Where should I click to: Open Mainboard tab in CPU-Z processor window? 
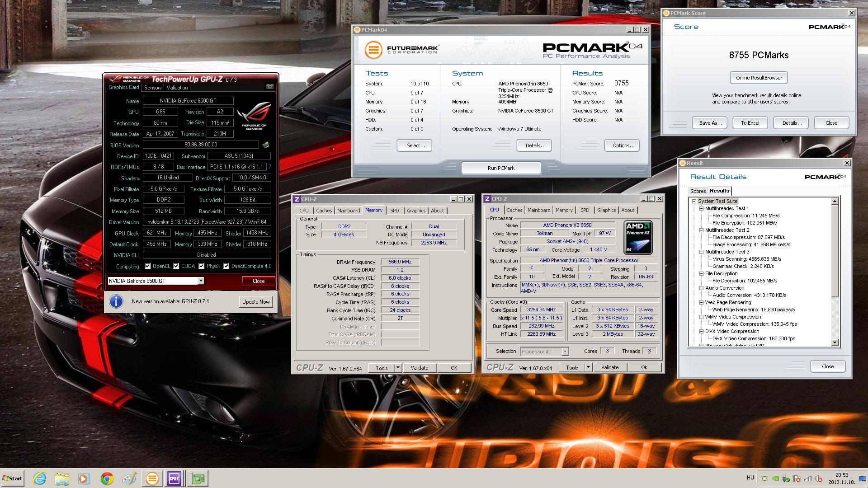(539, 210)
